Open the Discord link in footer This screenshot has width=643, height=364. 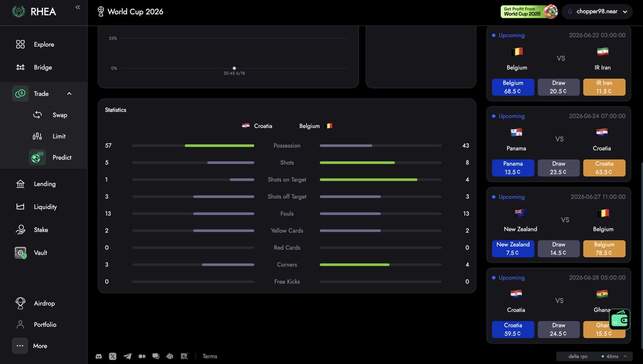tap(99, 356)
